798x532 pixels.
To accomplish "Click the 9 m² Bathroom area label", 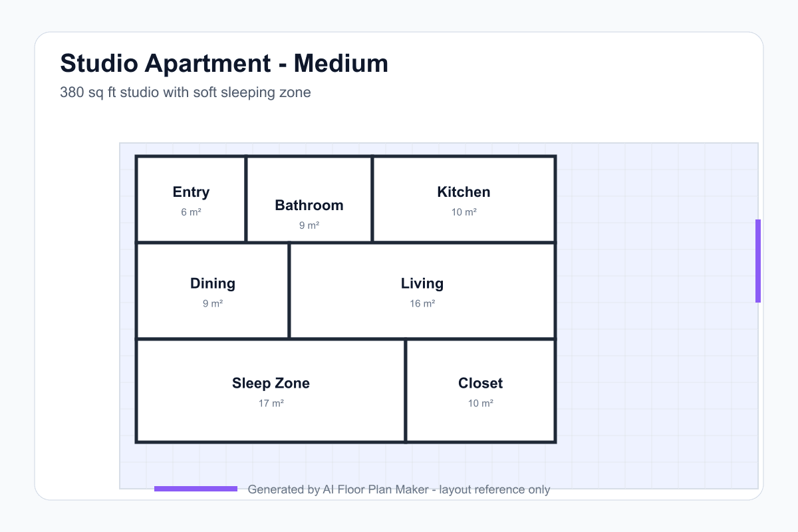I will point(309,225).
